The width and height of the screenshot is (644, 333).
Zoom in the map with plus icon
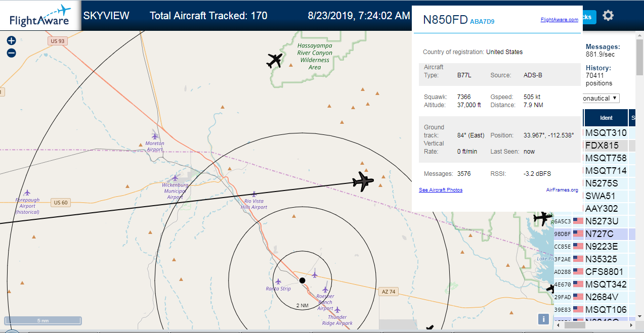point(12,41)
